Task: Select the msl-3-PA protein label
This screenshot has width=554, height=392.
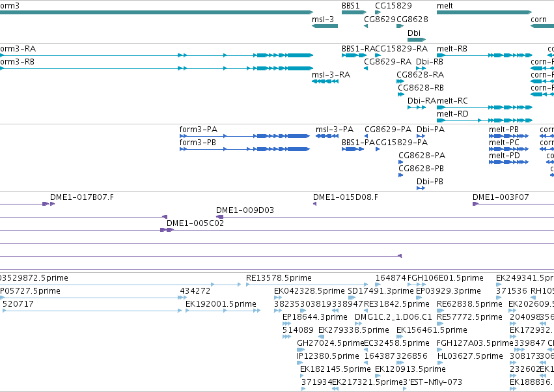Action: [x=335, y=130]
